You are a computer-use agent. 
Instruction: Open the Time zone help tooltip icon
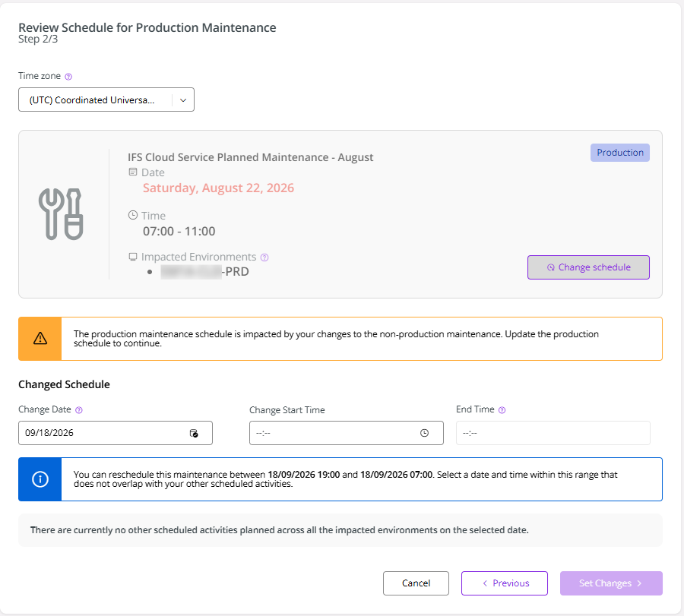[x=68, y=77]
